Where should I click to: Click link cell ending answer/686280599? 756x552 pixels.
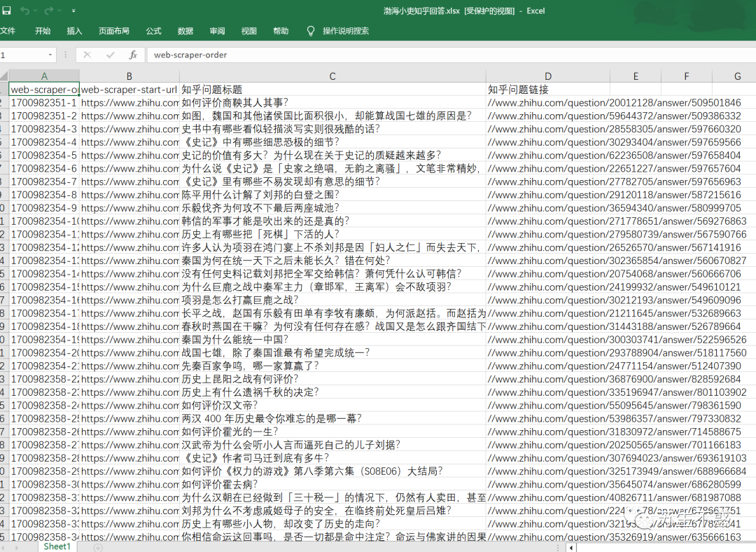pos(615,485)
